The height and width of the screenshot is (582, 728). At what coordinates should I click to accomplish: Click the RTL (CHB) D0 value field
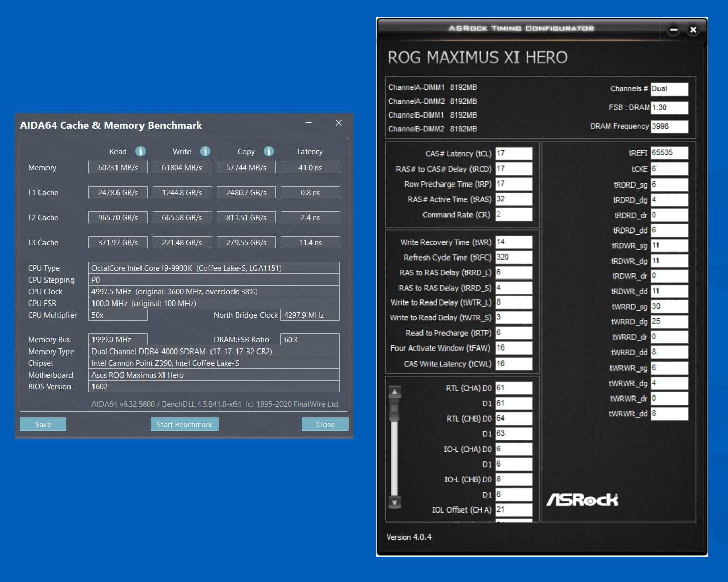[x=514, y=418]
